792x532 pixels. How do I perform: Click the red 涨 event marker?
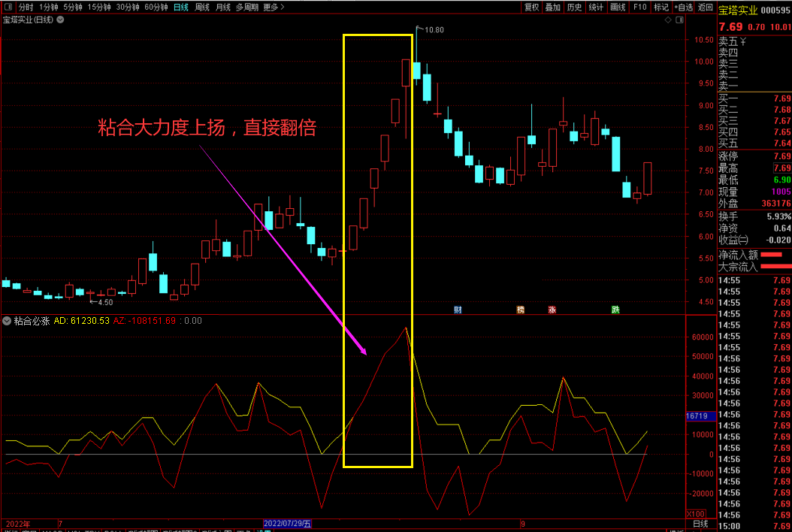(x=552, y=310)
